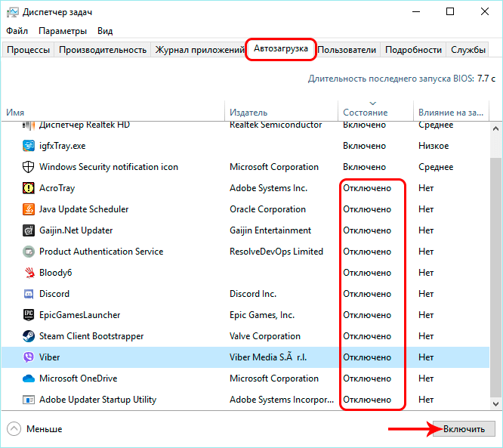The image size is (503, 448).
Task: Switch to the Журнал приложений tab
Action: pos(199,50)
